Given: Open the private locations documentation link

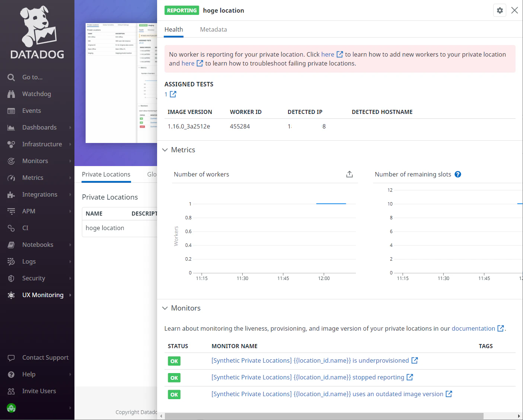Looking at the screenshot, I should [x=473, y=329].
